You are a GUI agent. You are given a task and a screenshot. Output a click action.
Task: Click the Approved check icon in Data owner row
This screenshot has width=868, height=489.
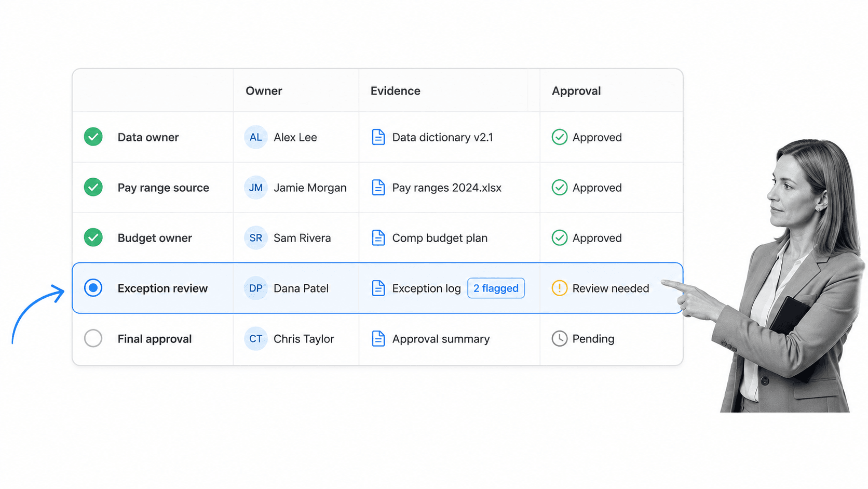pos(560,137)
